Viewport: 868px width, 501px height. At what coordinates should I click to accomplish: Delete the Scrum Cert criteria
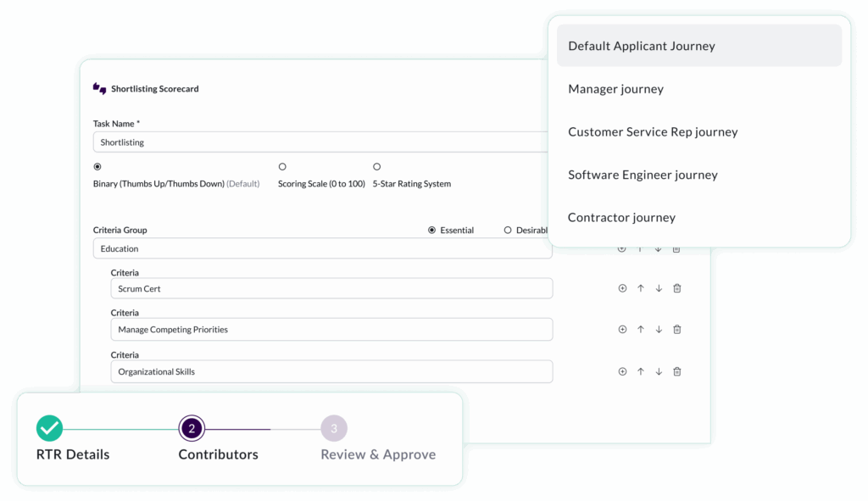(676, 288)
